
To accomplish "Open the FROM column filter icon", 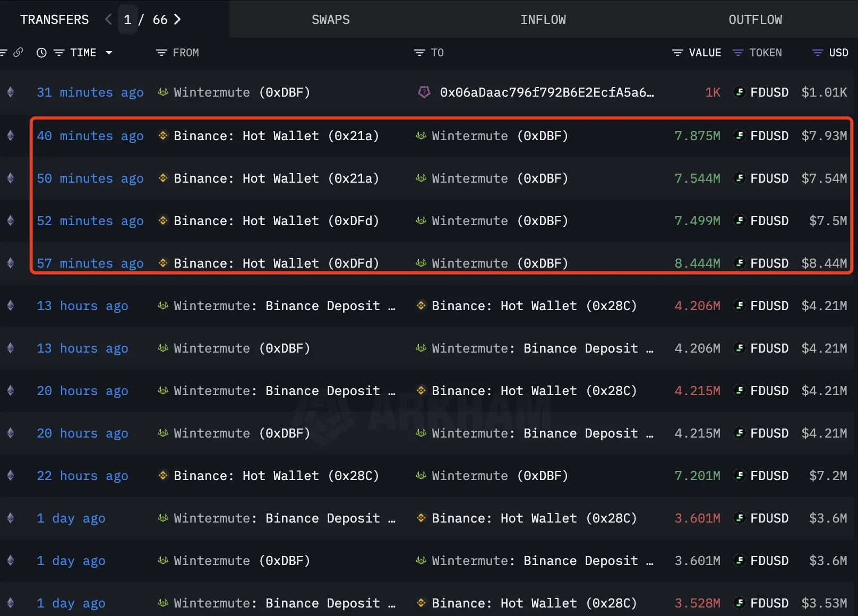I will [161, 53].
